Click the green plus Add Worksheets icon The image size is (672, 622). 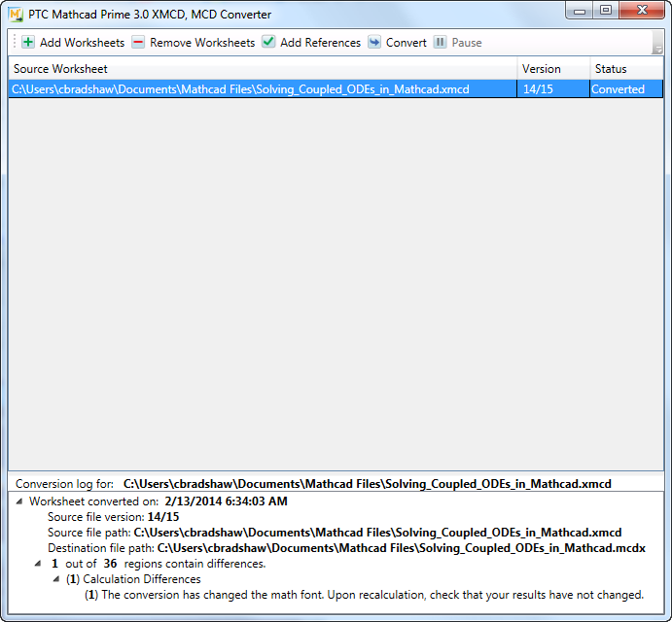[x=28, y=42]
